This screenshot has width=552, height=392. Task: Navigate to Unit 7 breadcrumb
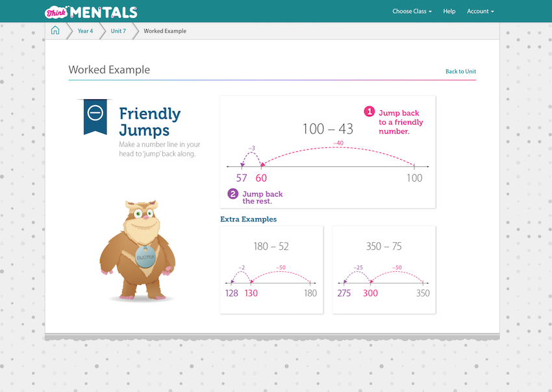click(x=118, y=31)
